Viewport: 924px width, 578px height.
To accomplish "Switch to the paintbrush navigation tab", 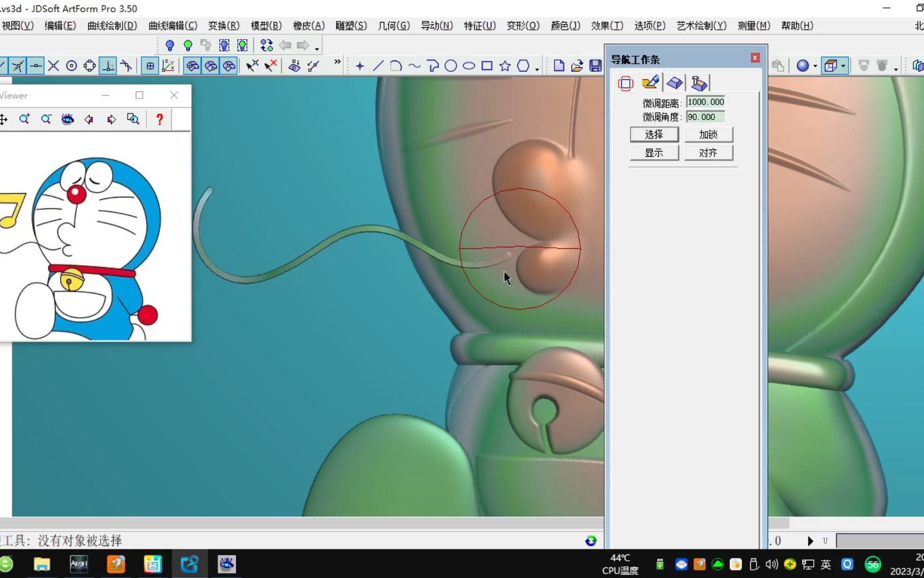I will [x=650, y=82].
